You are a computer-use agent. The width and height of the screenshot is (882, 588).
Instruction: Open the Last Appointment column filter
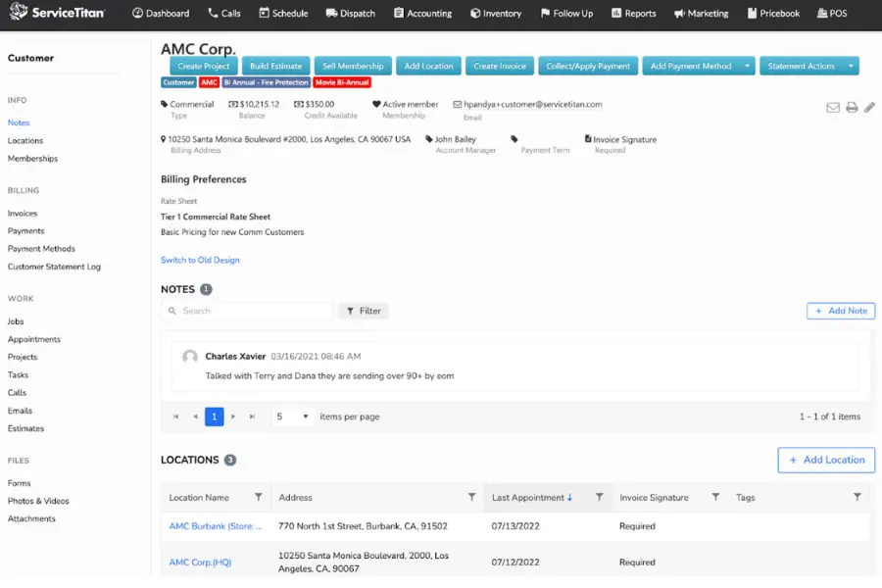(599, 497)
